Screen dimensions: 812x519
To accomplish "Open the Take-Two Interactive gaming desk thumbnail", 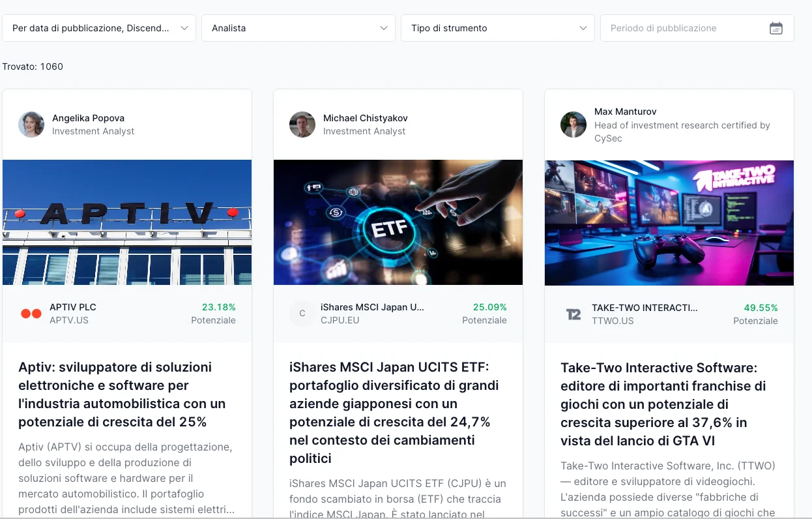I will pyautogui.click(x=669, y=223).
